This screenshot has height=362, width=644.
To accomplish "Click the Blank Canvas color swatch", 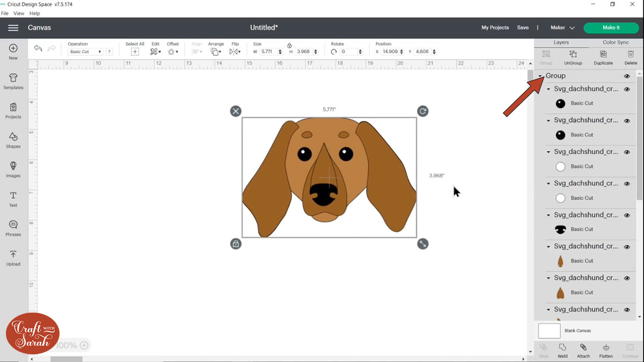I will pos(549,331).
